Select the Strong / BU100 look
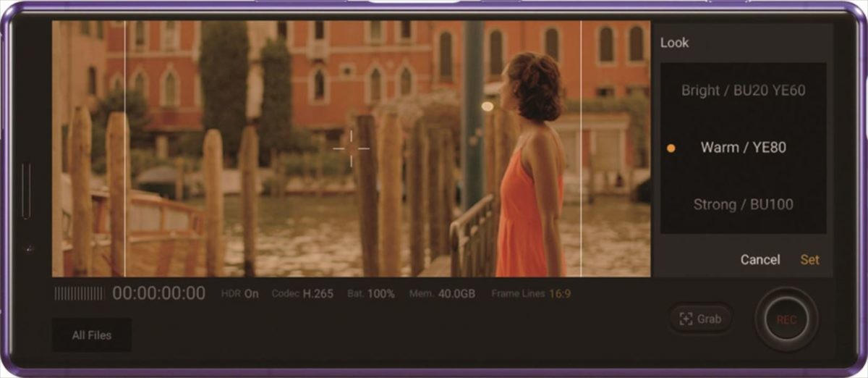This screenshot has width=868, height=378. pos(743,204)
